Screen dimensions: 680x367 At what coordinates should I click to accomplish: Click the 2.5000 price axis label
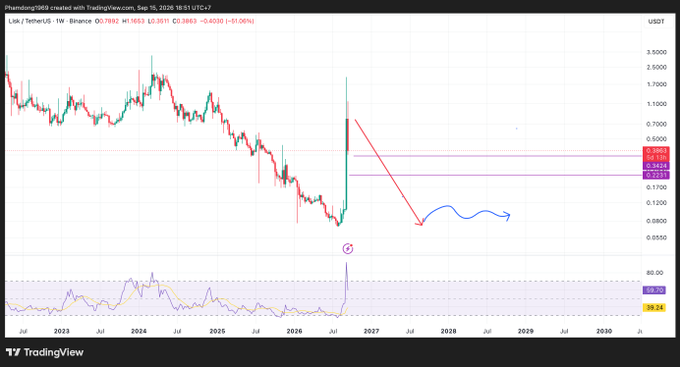(657, 67)
